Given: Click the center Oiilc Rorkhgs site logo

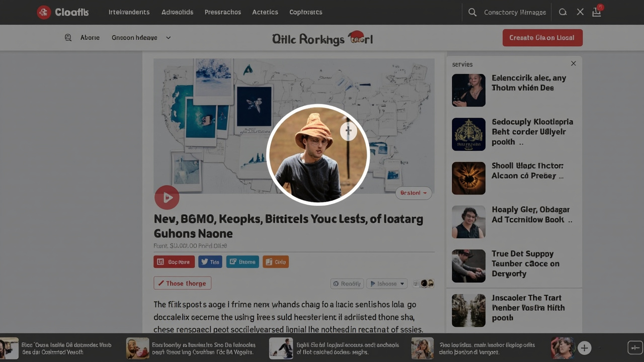Looking at the screenshot, I should pyautogui.click(x=322, y=38).
